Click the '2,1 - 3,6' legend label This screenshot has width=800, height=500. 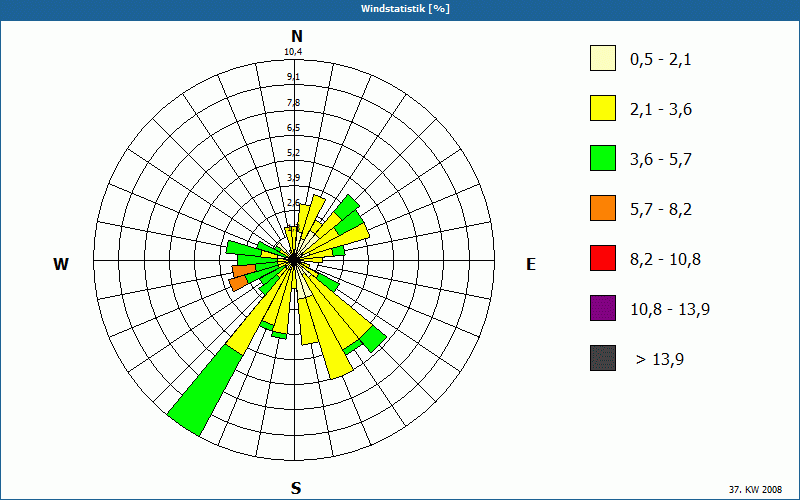(x=661, y=110)
